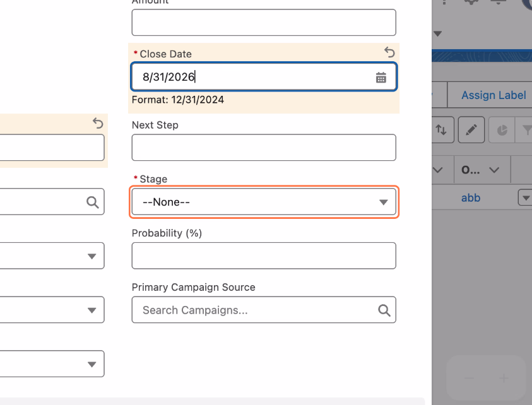The width and height of the screenshot is (532, 405).
Task: Click the Close Date label
Action: click(165, 54)
